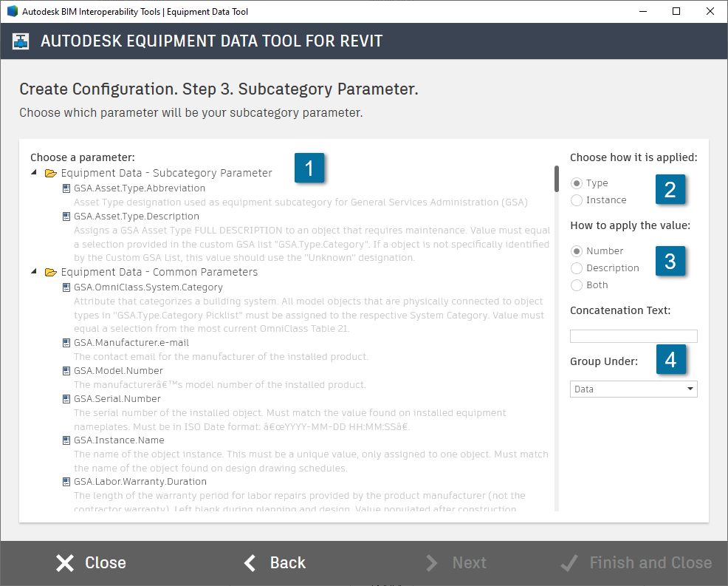Click the Equipment Data Tool logo in the header

(20, 41)
